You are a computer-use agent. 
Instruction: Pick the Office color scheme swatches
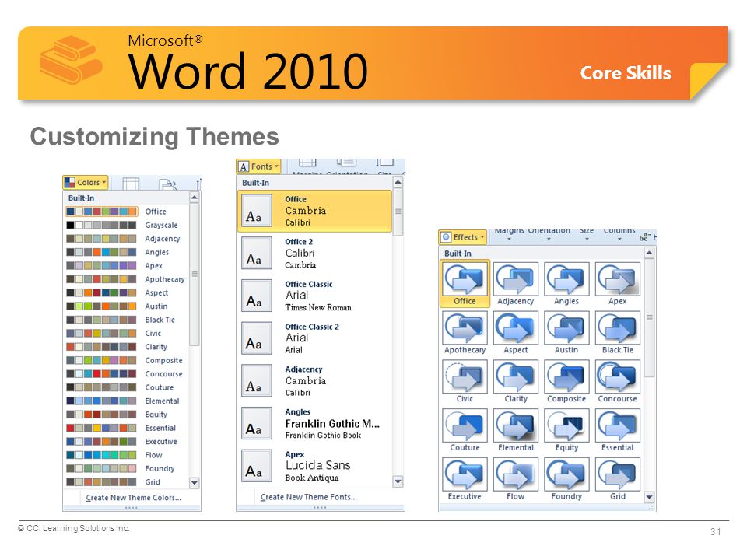click(101, 212)
